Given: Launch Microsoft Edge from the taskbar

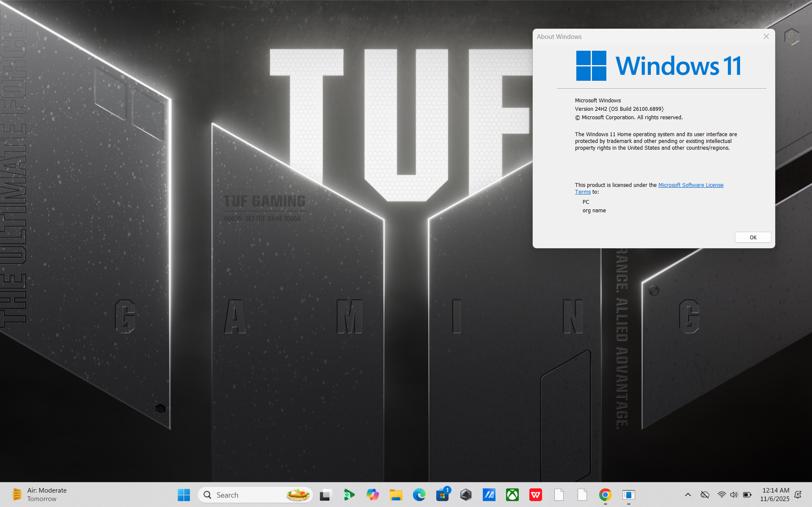Looking at the screenshot, I should click(419, 495).
